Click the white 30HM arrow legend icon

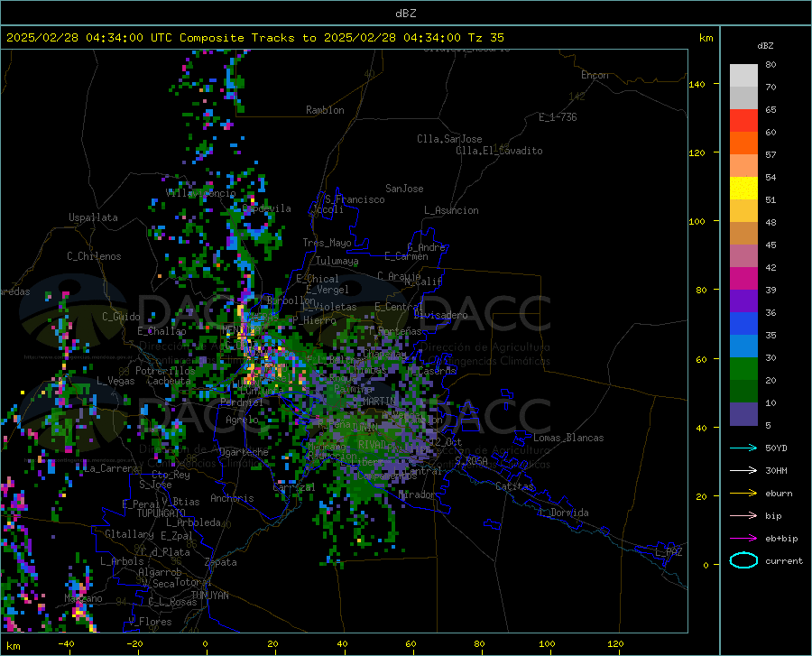coord(743,470)
